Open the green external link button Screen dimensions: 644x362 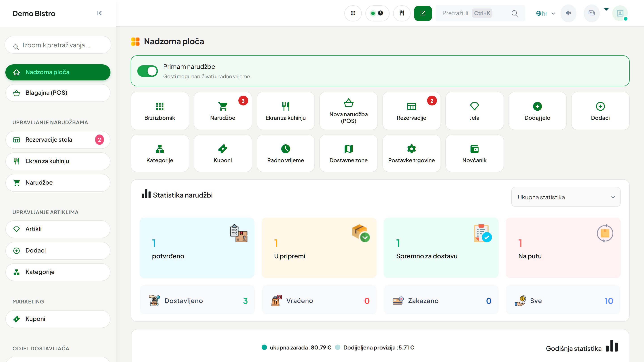(x=423, y=13)
